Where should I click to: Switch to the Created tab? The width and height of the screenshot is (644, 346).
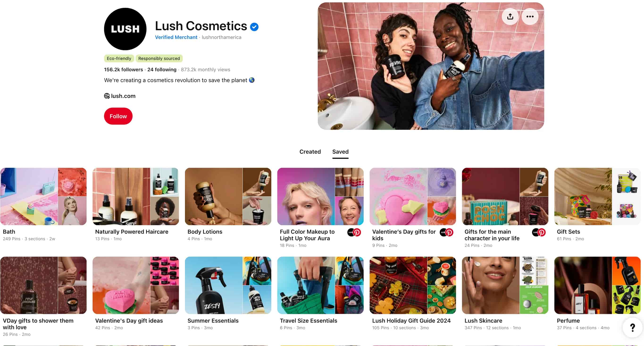(310, 152)
